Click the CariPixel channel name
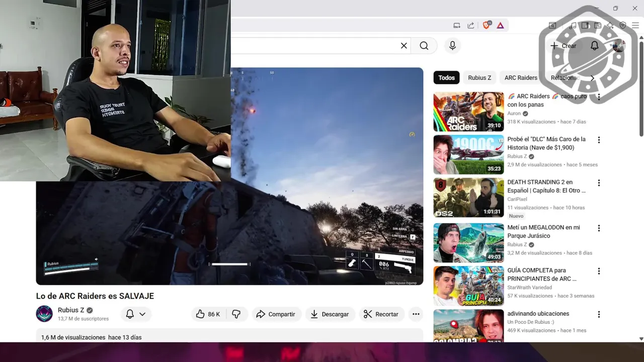This screenshot has width=644, height=362. [517, 199]
